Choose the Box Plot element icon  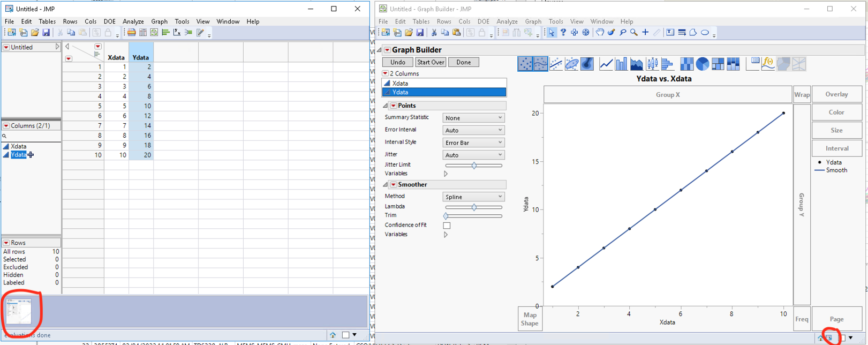click(652, 64)
